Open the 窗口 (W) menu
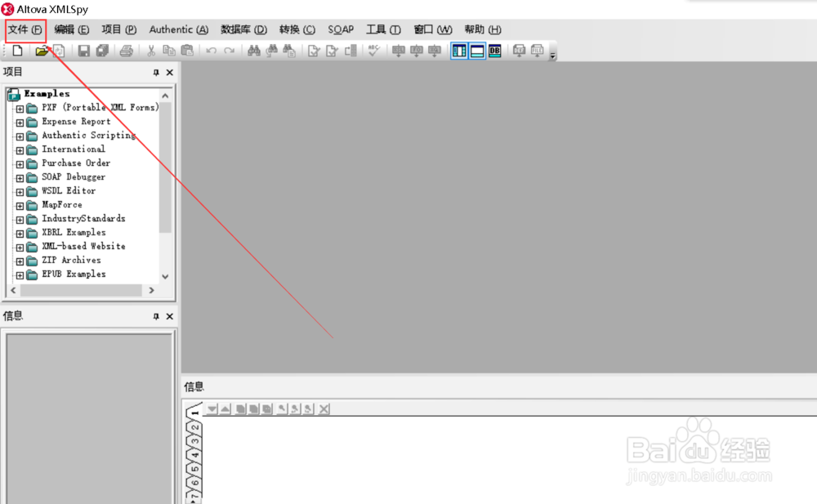Image resolution: width=817 pixels, height=504 pixels. (433, 29)
